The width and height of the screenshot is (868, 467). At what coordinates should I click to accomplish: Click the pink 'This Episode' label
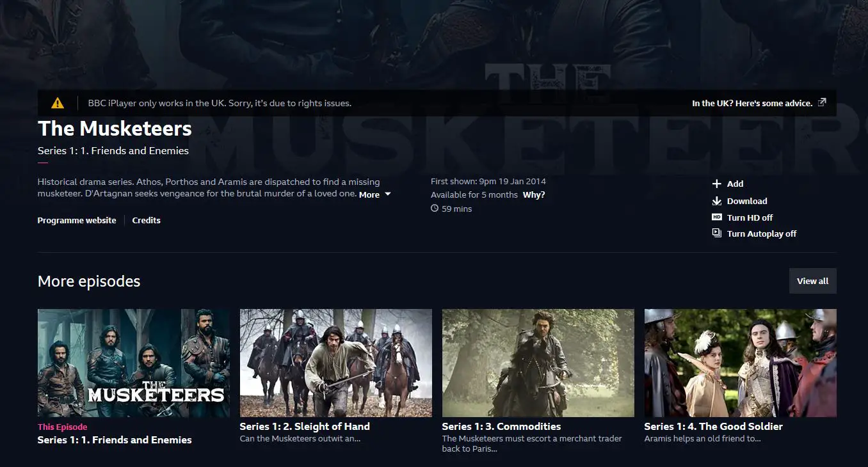62,427
